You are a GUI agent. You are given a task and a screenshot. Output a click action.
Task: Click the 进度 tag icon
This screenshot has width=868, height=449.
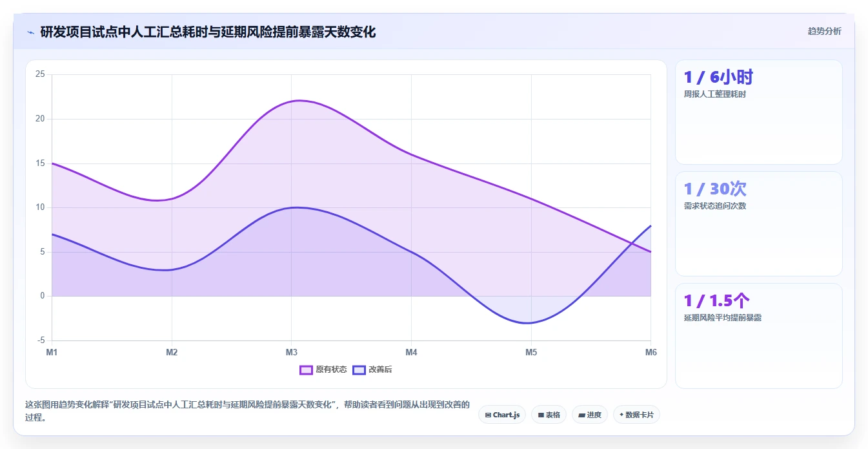(581, 415)
